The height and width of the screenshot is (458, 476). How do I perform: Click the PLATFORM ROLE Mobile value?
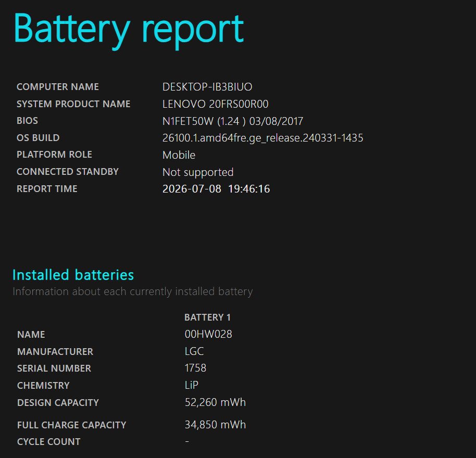pyautogui.click(x=179, y=155)
